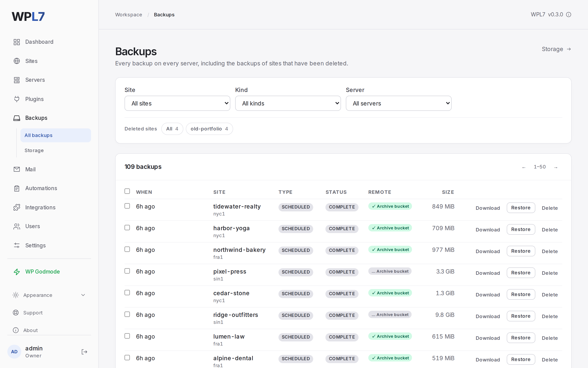Click the Workspace breadcrumb
Image resolution: width=588 pixels, height=368 pixels.
coord(129,15)
